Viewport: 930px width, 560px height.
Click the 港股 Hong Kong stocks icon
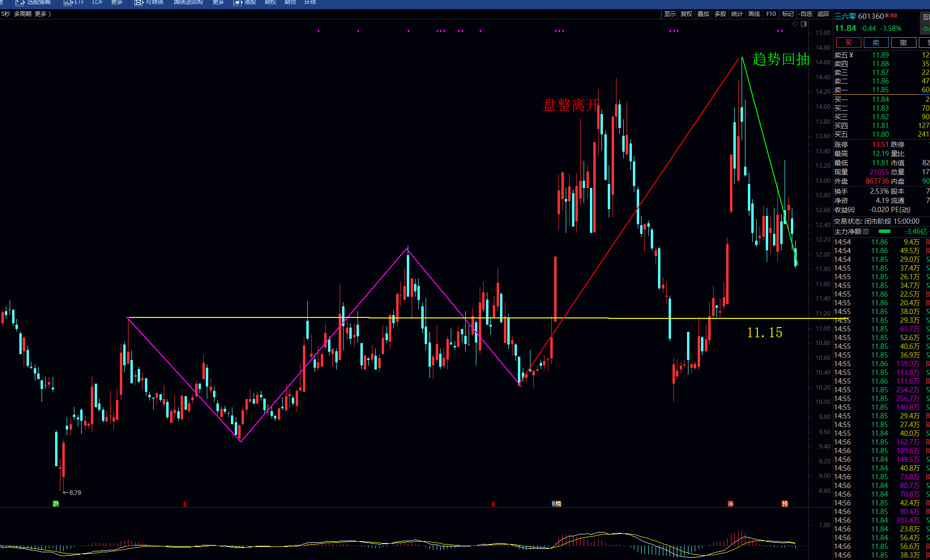coord(238,2)
